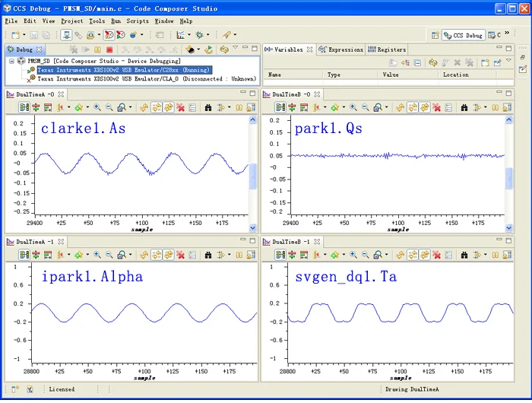Screen dimensions: 532x403
Task: Switch to the Registers tab
Action: [387, 49]
